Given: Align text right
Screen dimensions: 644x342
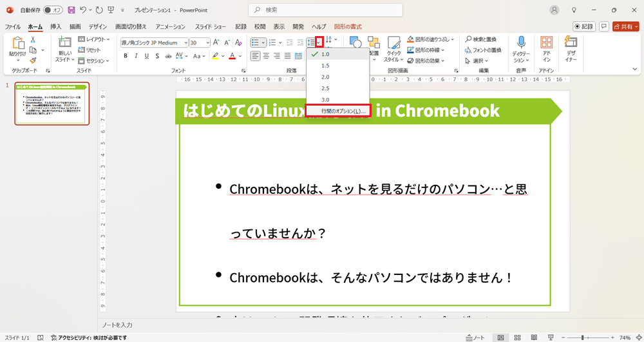Looking at the screenshot, I should (277, 56).
